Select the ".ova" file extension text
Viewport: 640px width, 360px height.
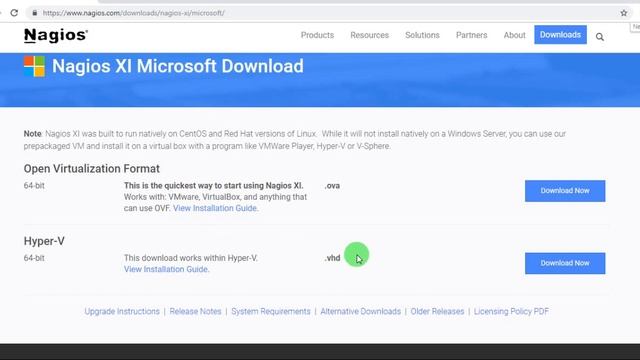pyautogui.click(x=332, y=186)
